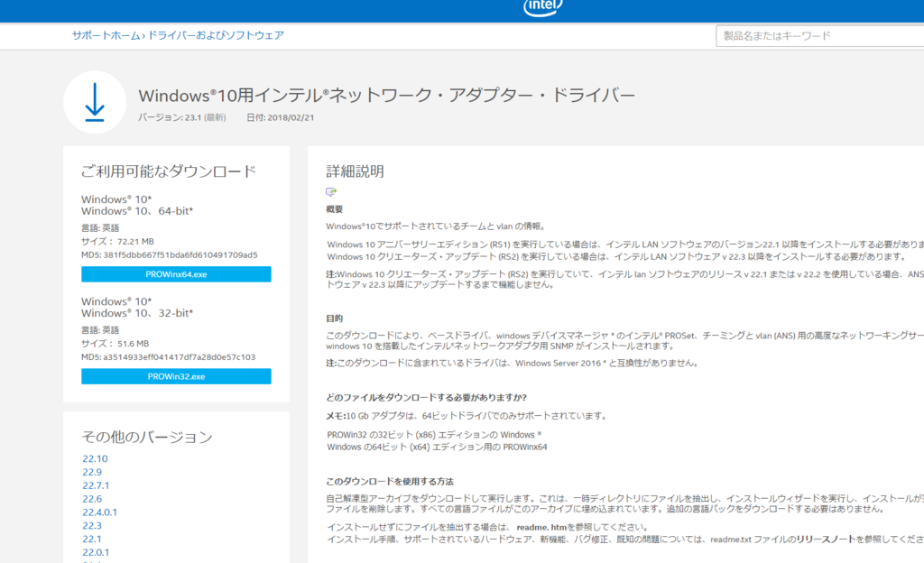924x563 pixels.
Task: Open the サポートホーム breadcrumb link
Action: tap(106, 35)
